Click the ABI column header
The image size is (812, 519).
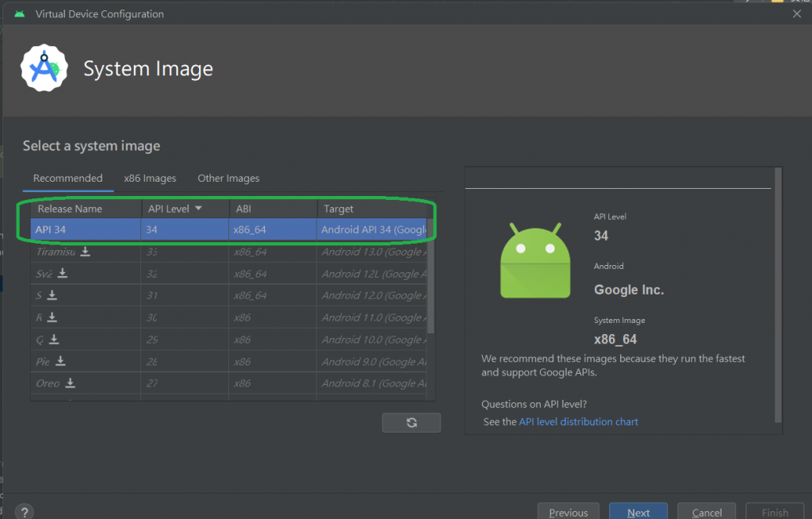point(273,209)
